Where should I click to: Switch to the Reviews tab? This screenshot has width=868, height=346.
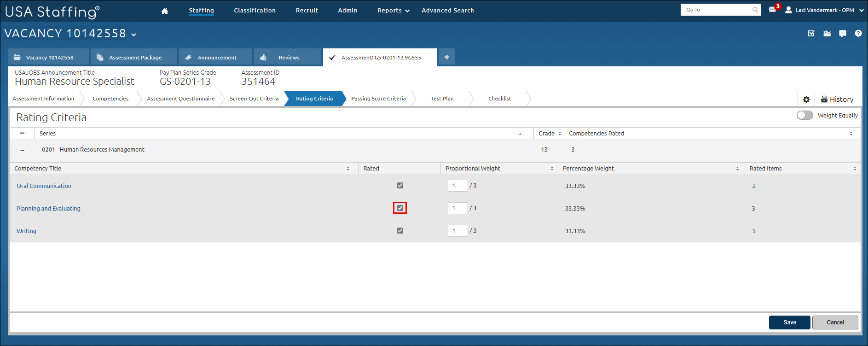pos(288,57)
